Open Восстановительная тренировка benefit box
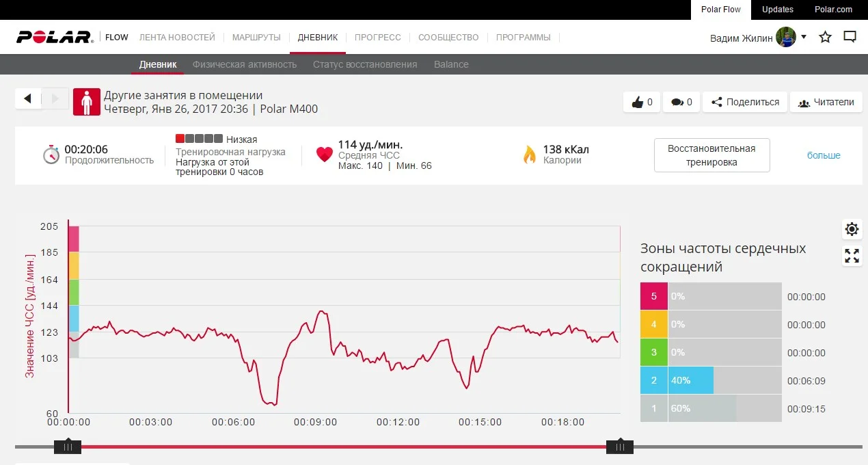Screen dimensions: 868x465 pyautogui.click(x=711, y=155)
